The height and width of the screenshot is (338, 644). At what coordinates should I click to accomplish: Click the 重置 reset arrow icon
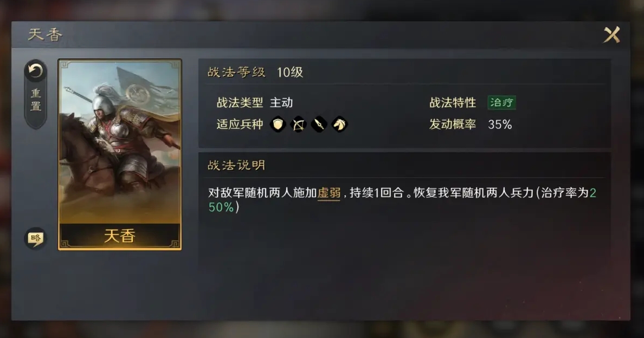[x=35, y=71]
